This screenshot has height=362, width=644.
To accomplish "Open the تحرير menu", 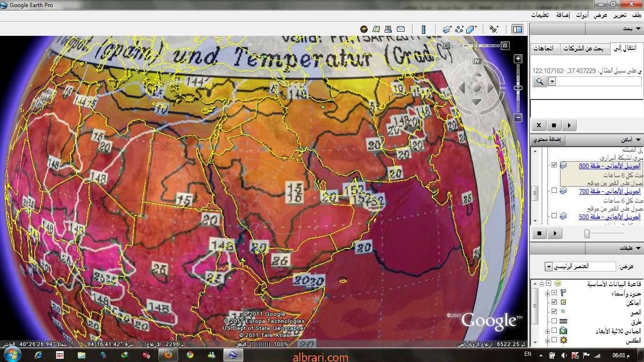I will 620,15.
